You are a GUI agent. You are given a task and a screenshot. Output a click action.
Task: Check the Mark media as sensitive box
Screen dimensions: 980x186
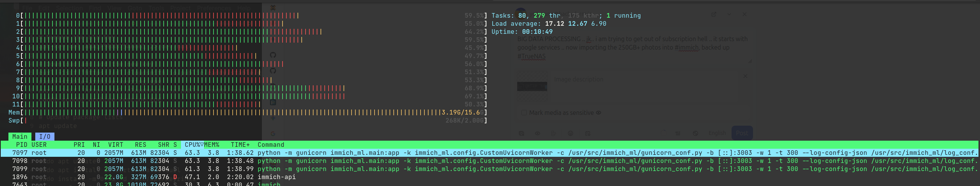tap(524, 113)
